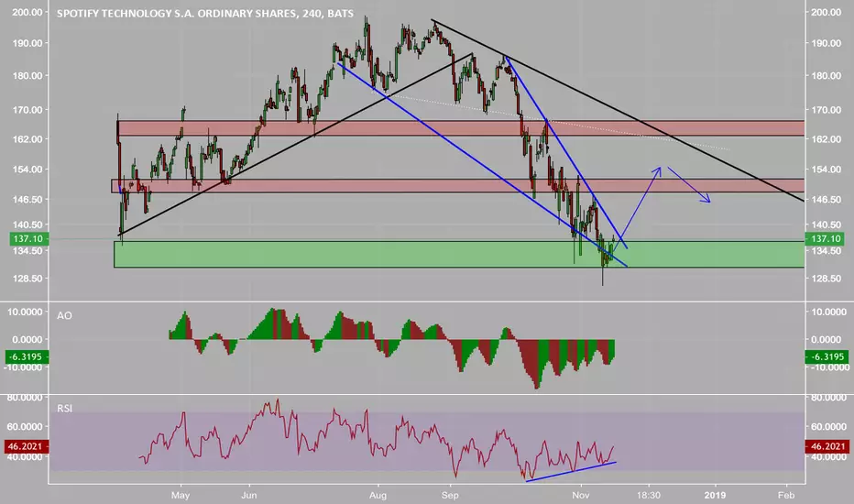
Task: Click the 10.0000 AO scale label on the left
Action: click(25, 312)
